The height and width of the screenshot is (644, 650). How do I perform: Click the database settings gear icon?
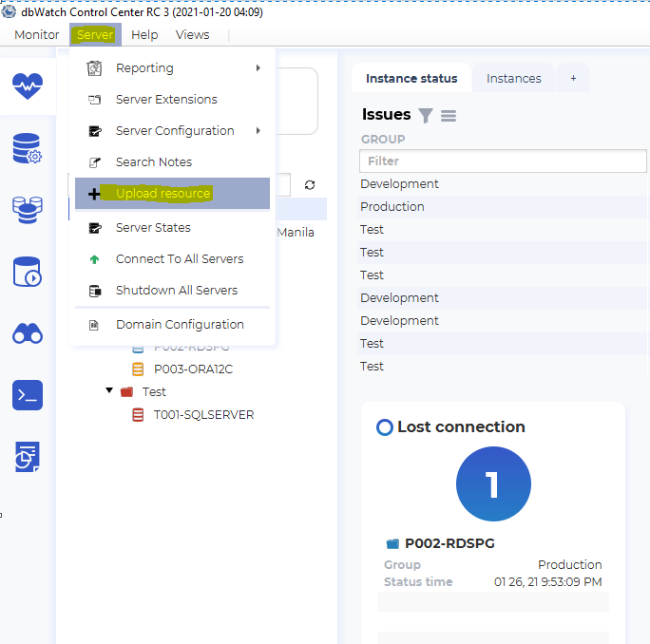[x=27, y=149]
